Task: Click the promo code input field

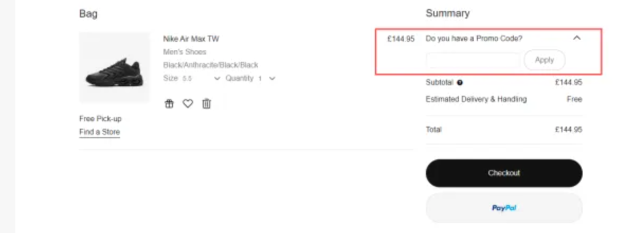Action: [473, 60]
